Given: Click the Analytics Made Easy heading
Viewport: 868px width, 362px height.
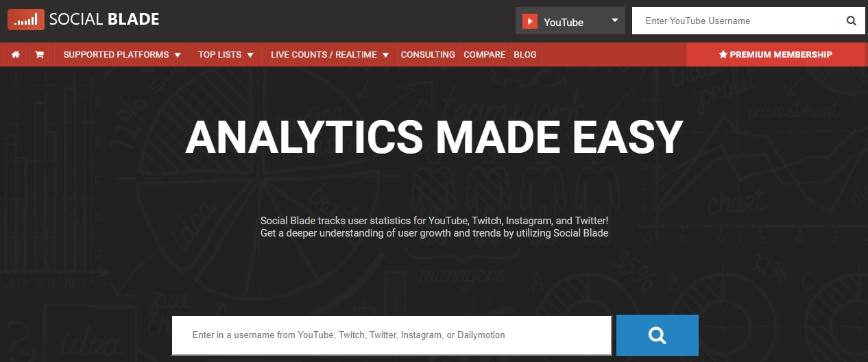Looking at the screenshot, I should 434,137.
